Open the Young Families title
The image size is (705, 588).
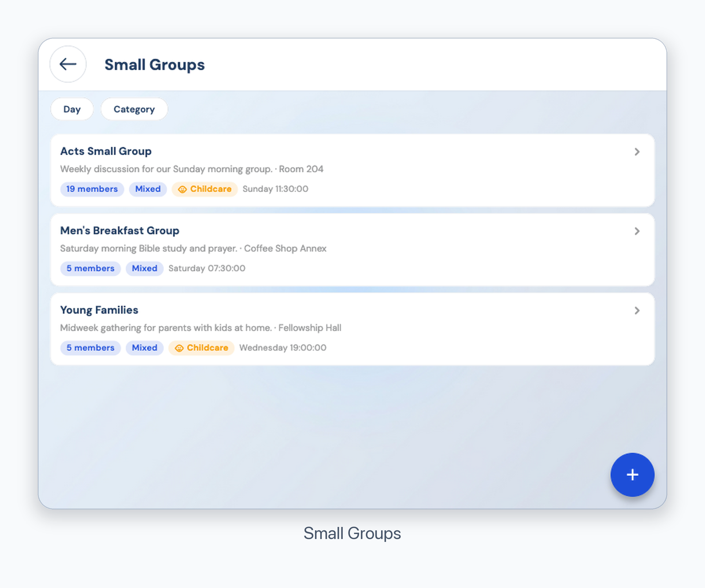[x=99, y=310]
